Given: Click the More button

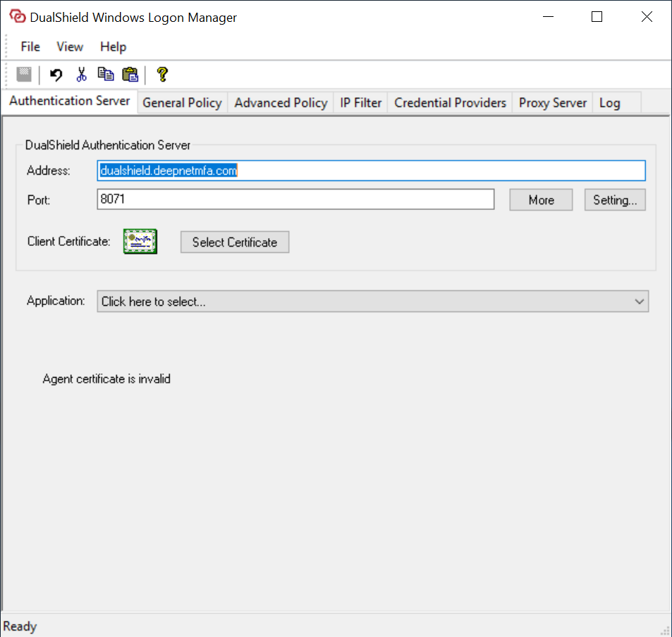Looking at the screenshot, I should click(541, 200).
